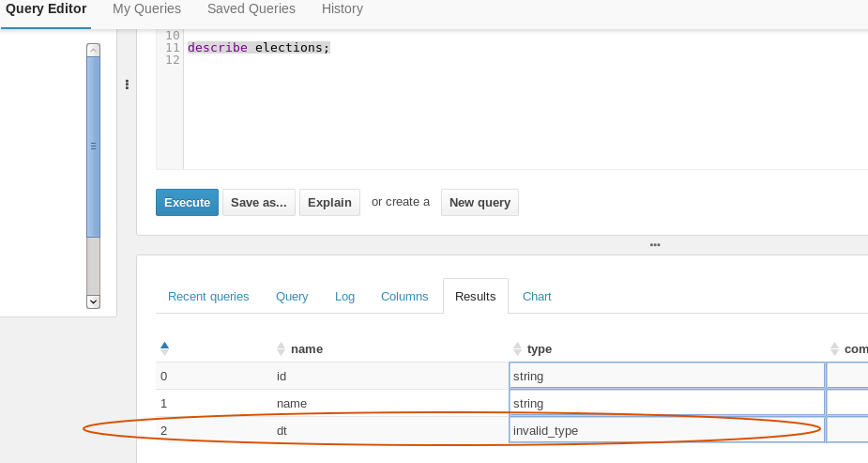The image size is (868, 463).
Task: Switch to the Recent queries tab
Action: point(208,296)
